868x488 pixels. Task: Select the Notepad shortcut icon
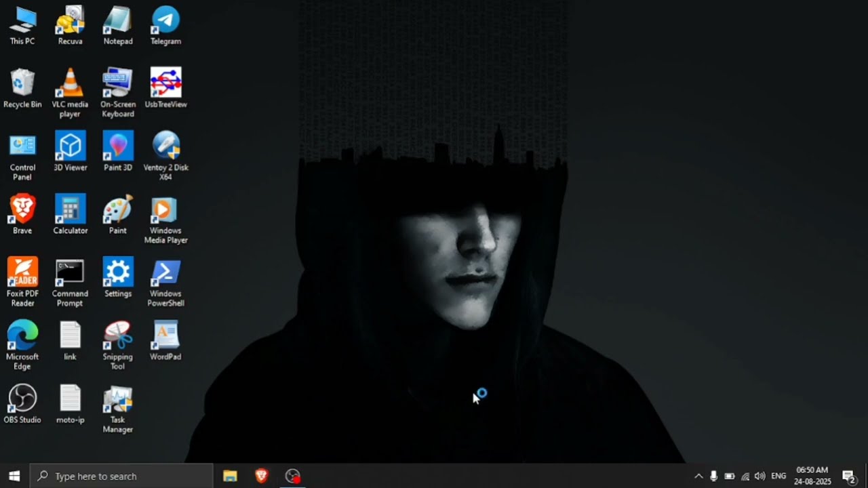tap(118, 25)
